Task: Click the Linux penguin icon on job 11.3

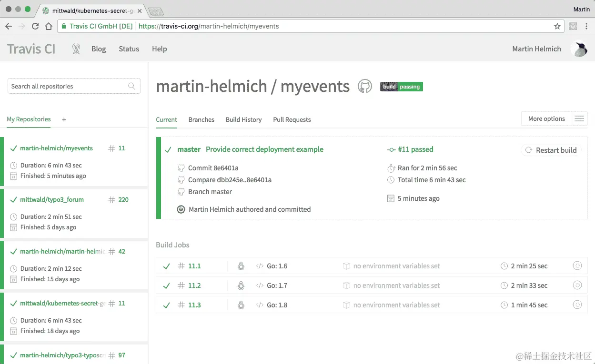Action: 241,305
